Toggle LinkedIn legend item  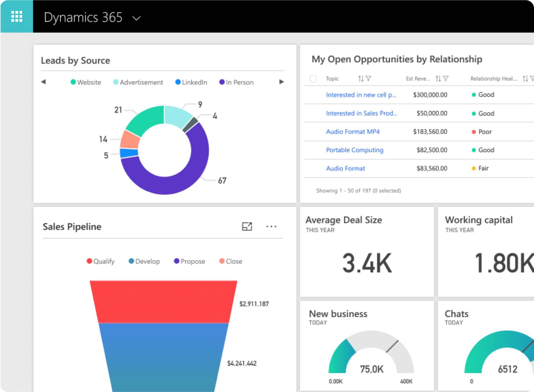point(191,82)
